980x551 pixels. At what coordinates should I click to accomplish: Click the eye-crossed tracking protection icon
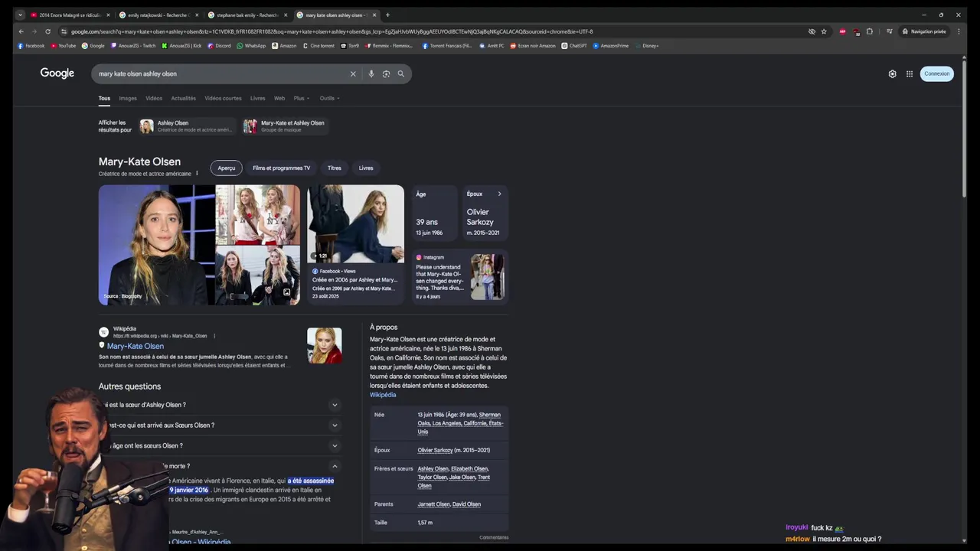point(812,31)
